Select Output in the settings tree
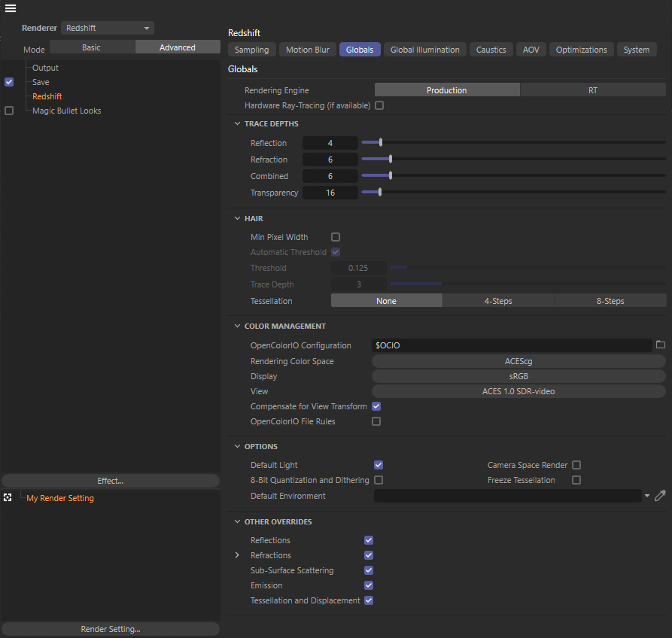Image resolution: width=672 pixels, height=638 pixels. (x=45, y=68)
